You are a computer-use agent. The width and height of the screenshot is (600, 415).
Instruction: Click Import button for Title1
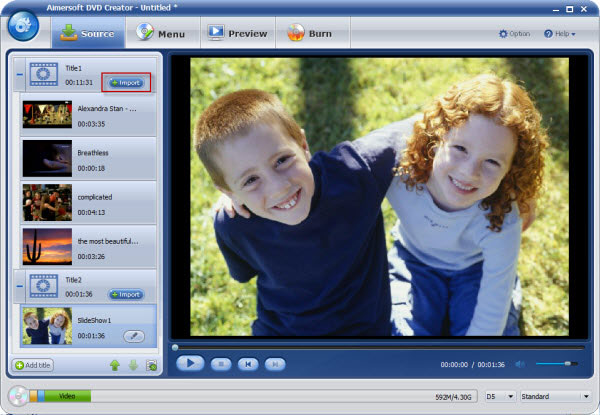coord(126,82)
